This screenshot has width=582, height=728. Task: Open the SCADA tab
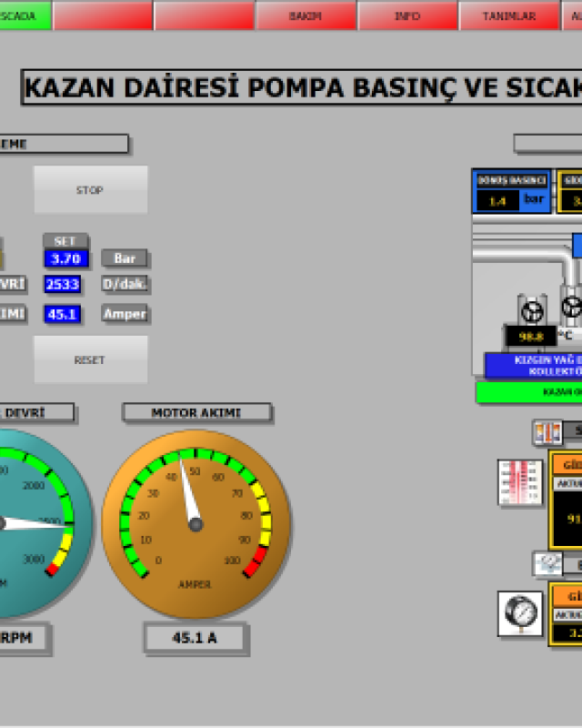(25, 15)
